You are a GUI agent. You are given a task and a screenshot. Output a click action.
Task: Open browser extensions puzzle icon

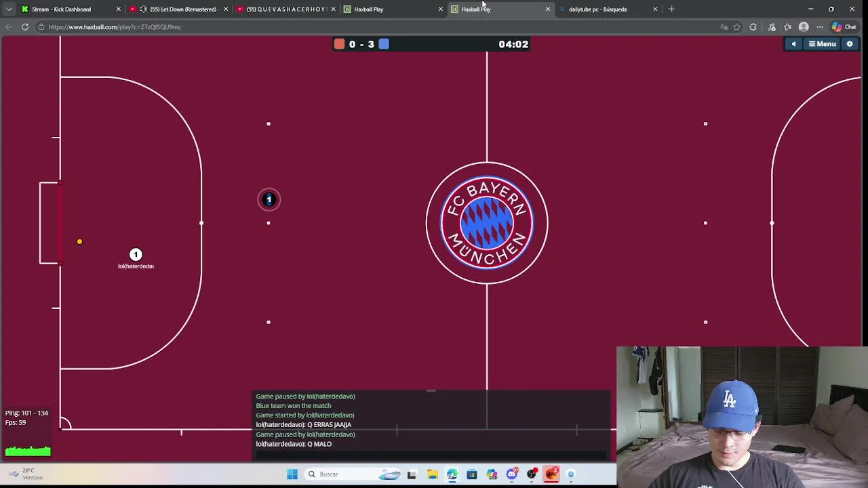click(x=753, y=27)
